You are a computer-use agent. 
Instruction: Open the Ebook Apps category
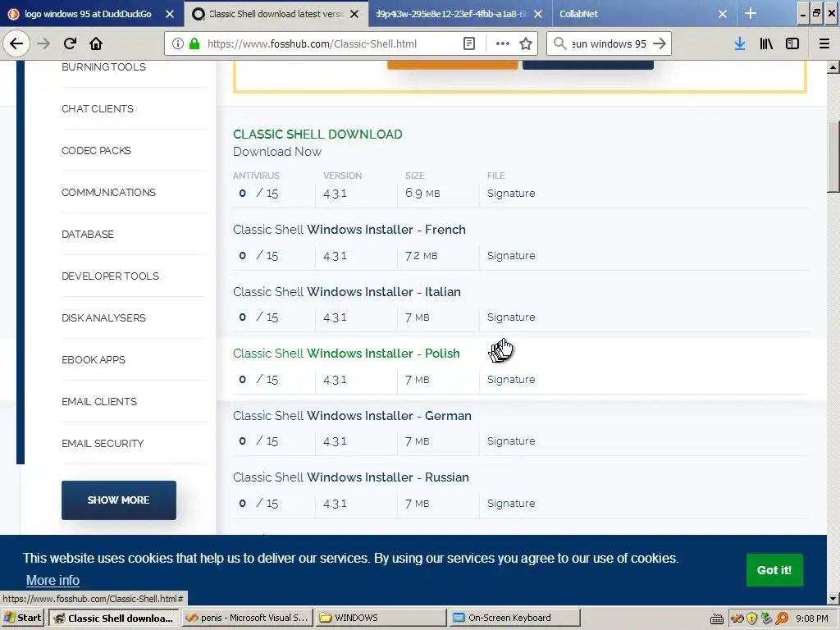(x=94, y=359)
